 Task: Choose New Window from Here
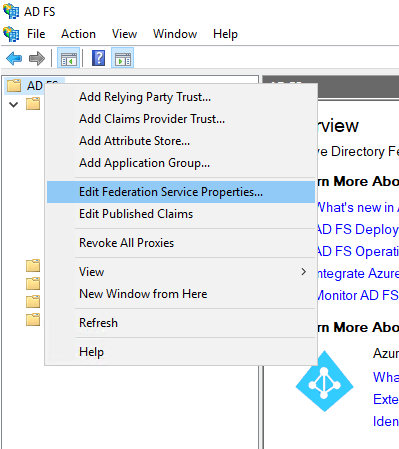181,294
